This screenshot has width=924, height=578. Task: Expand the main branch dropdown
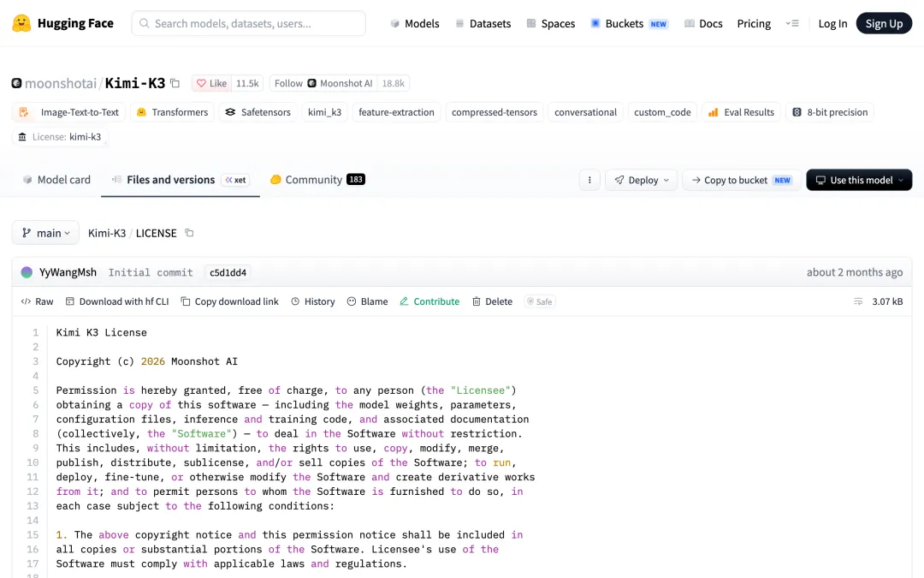pyautogui.click(x=45, y=233)
